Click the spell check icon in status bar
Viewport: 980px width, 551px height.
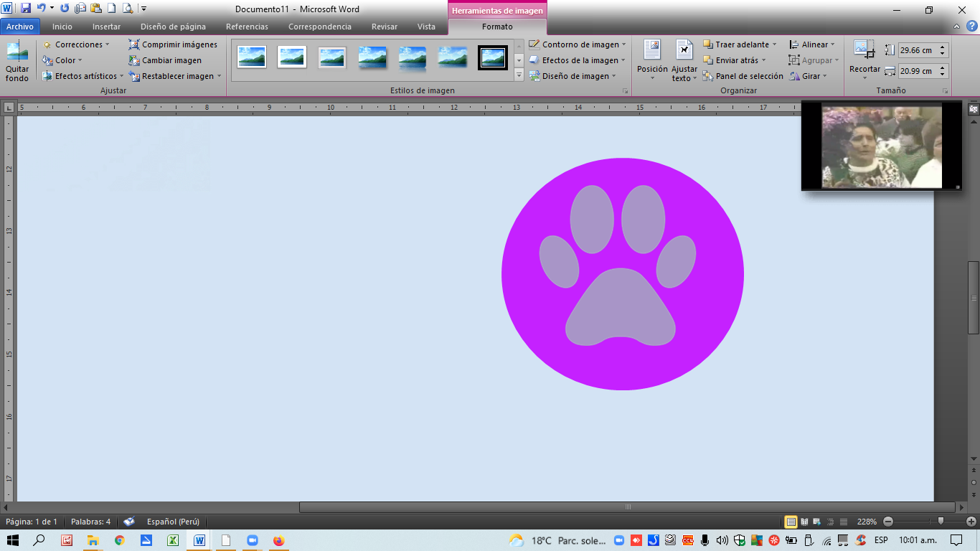[x=129, y=522]
